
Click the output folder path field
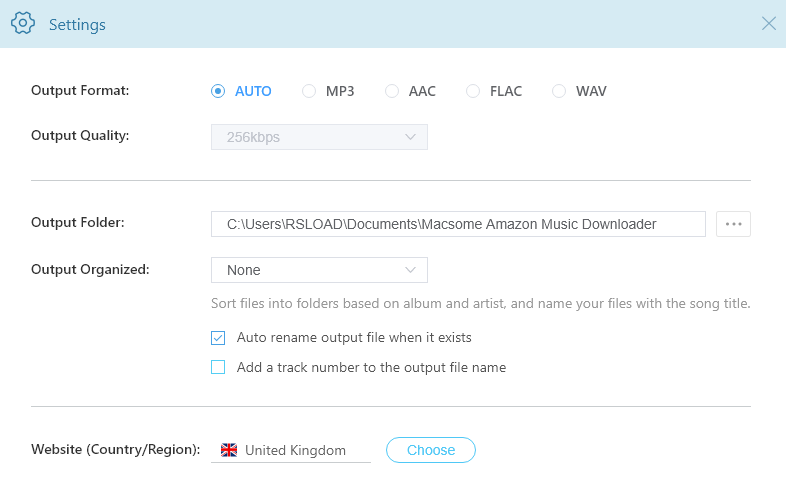tap(458, 224)
